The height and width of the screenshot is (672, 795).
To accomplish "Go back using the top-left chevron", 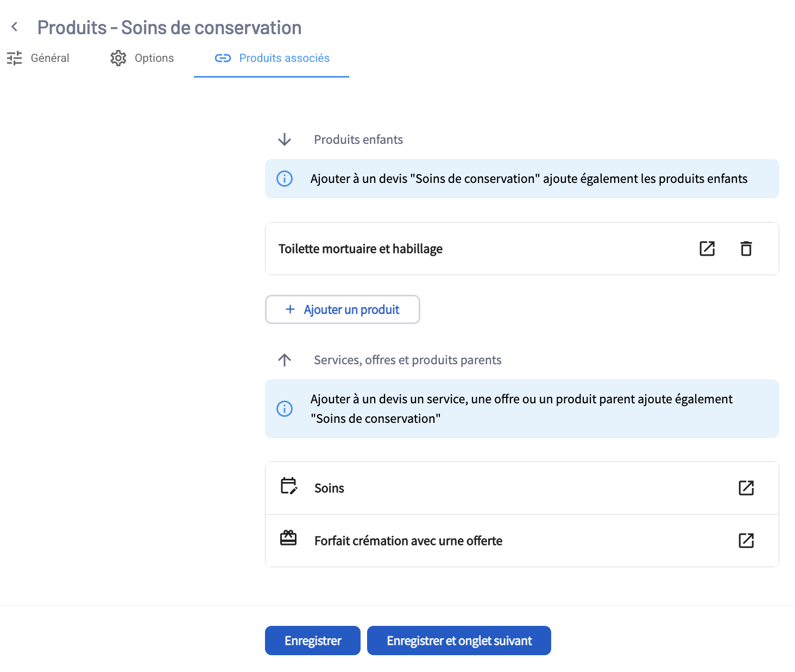I will pyautogui.click(x=15, y=27).
